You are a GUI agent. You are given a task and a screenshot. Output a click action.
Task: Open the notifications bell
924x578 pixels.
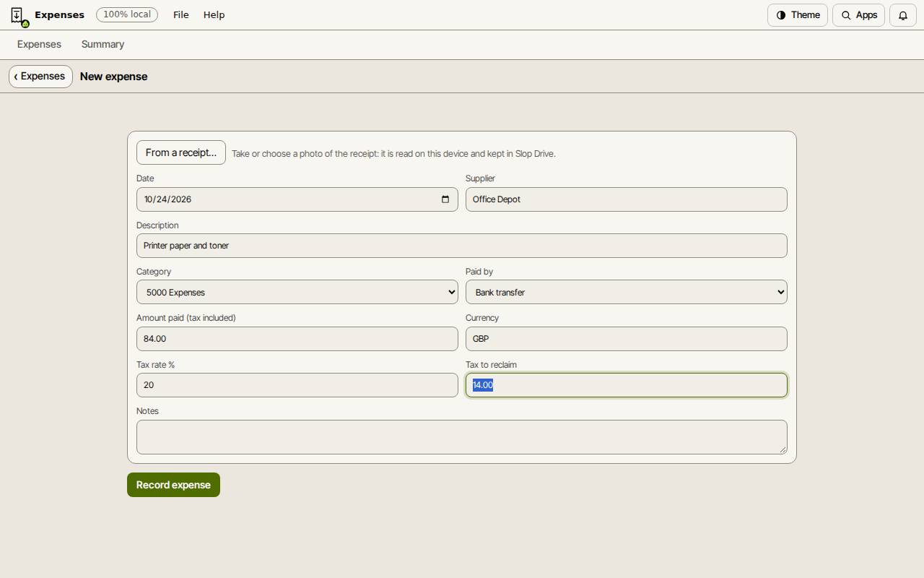click(x=903, y=15)
